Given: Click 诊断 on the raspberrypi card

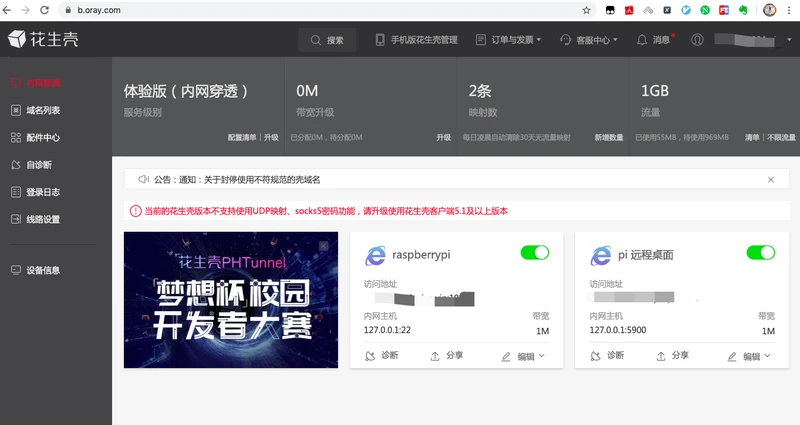Looking at the screenshot, I should point(382,356).
